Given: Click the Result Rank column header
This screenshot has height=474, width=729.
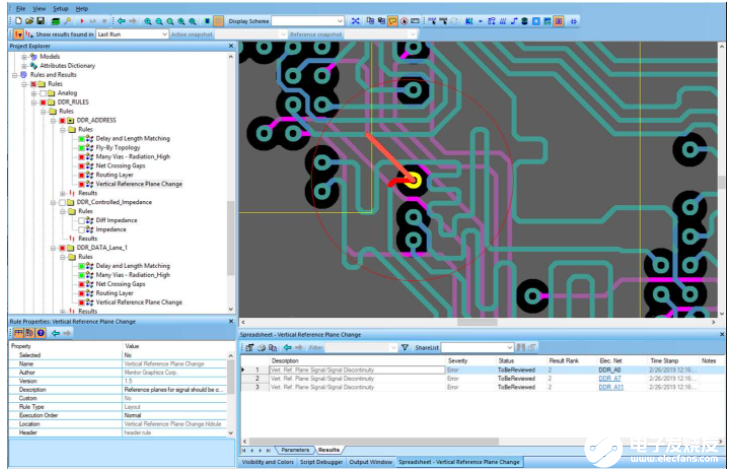Looking at the screenshot, I should [x=563, y=361].
